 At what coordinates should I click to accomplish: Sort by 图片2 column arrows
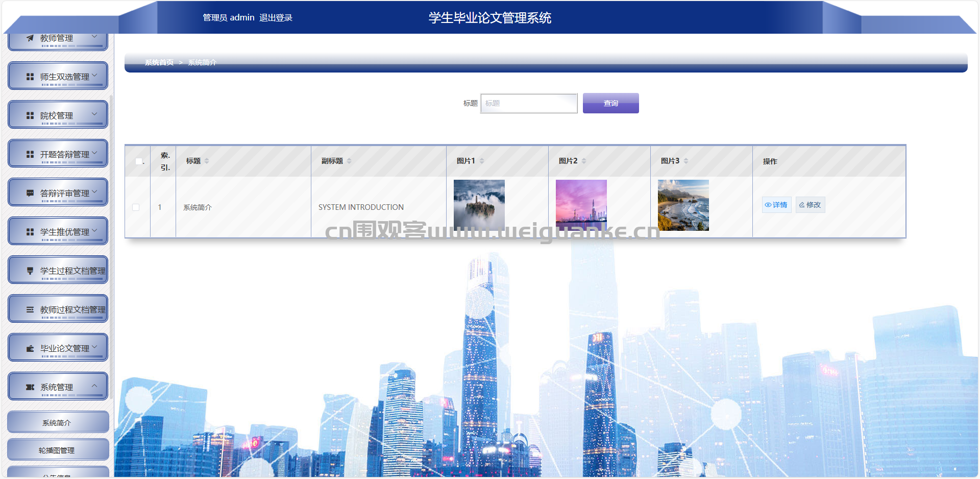[584, 161]
